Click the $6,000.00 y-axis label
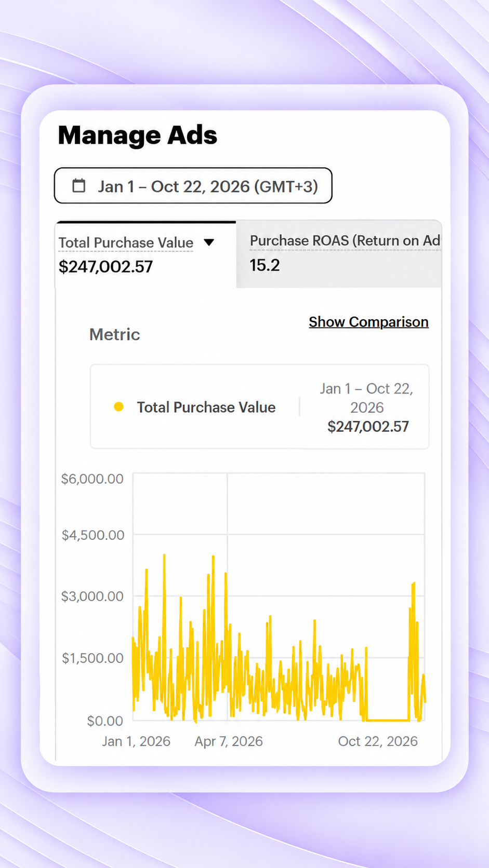 click(x=92, y=479)
